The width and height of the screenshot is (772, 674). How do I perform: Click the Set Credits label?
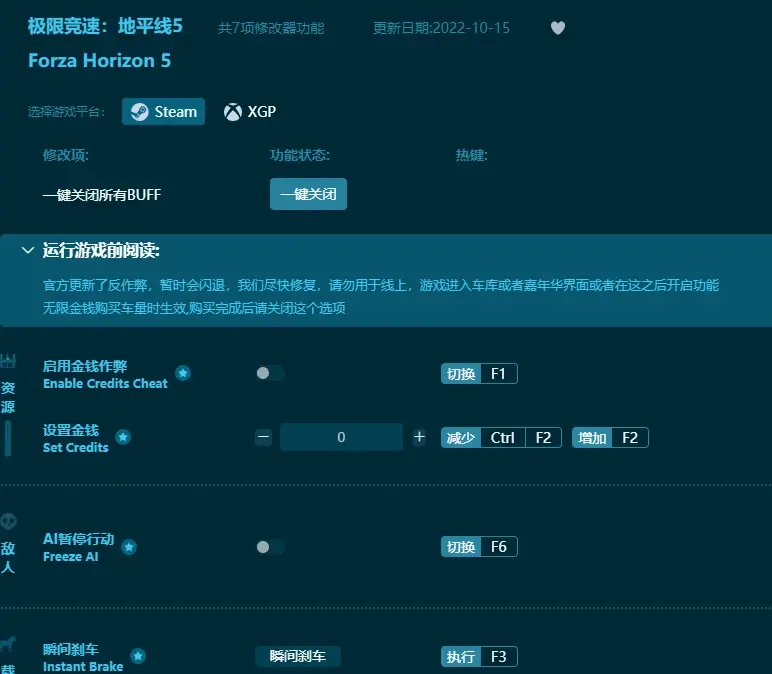pyautogui.click(x=75, y=448)
